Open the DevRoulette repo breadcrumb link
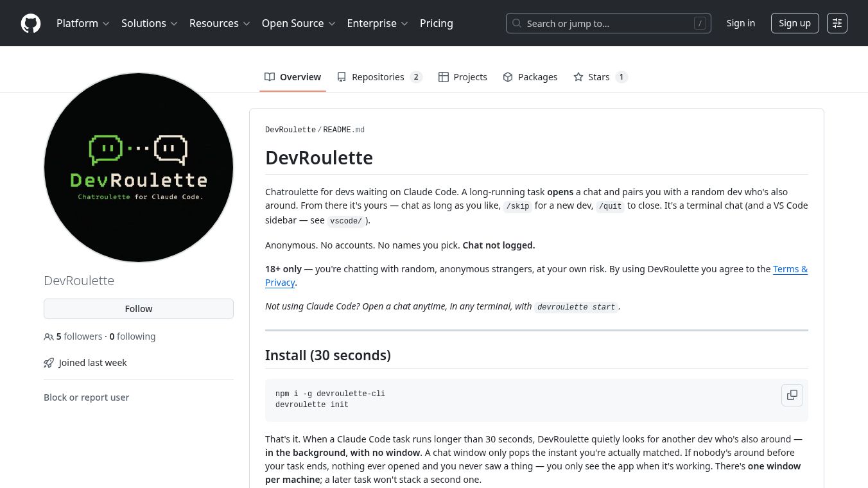 pos(290,130)
